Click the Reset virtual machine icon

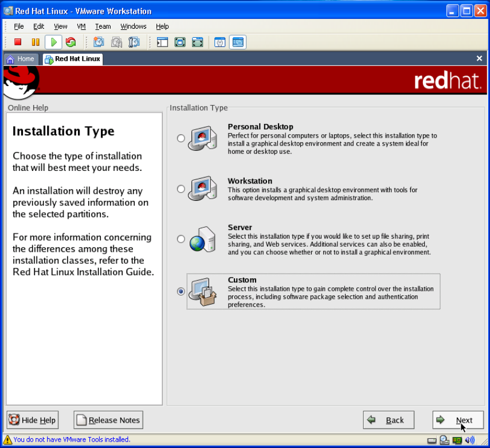click(x=70, y=42)
